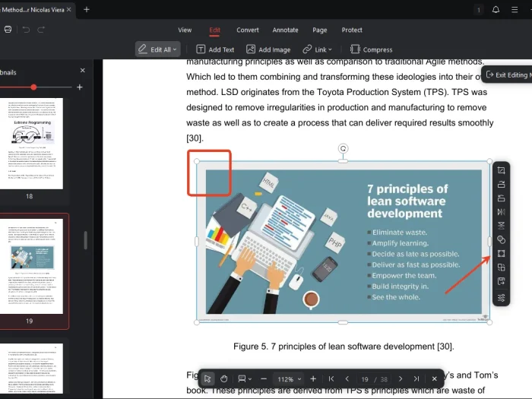Enable the arrow select tool
532x399 pixels.
[x=207, y=378]
